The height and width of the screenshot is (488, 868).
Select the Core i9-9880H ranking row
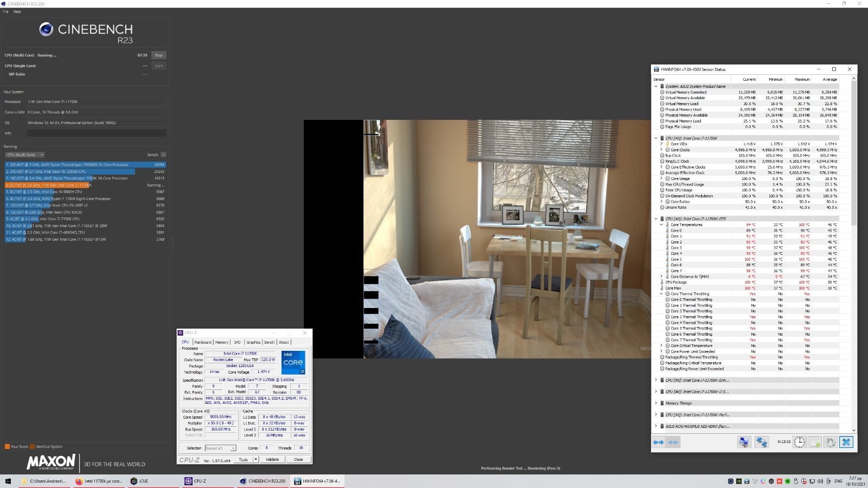85,192
